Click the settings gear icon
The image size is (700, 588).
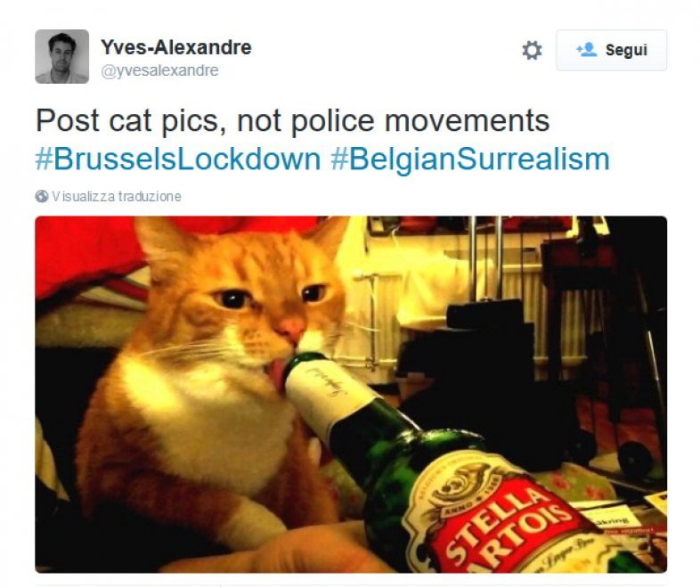click(x=532, y=50)
